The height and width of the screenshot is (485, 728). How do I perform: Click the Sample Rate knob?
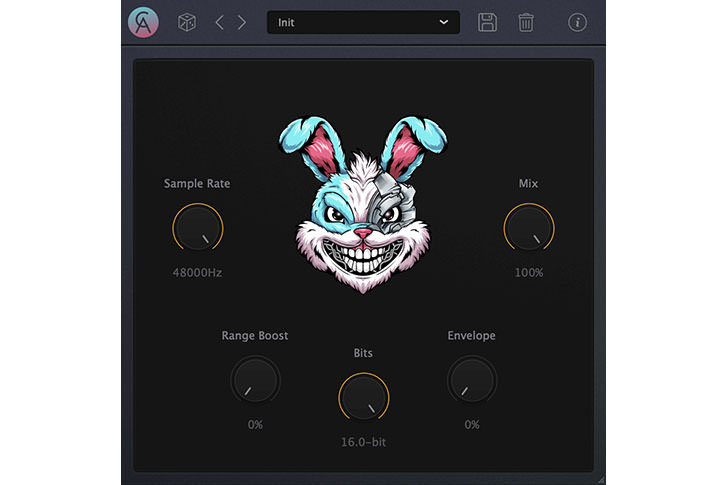click(197, 227)
